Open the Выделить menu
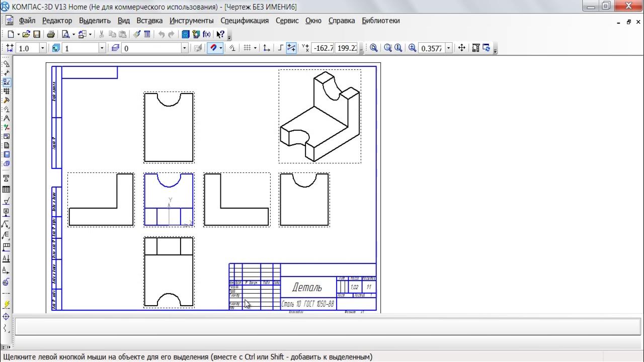 pos(95,21)
